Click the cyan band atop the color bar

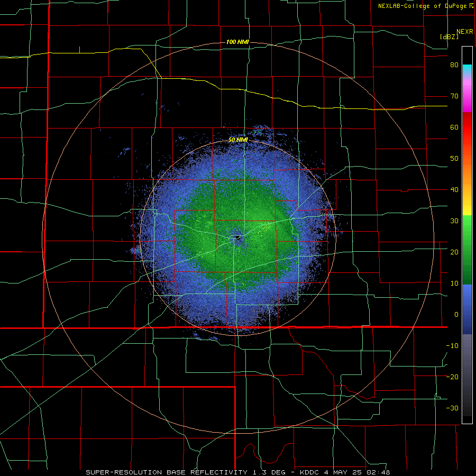click(x=467, y=70)
